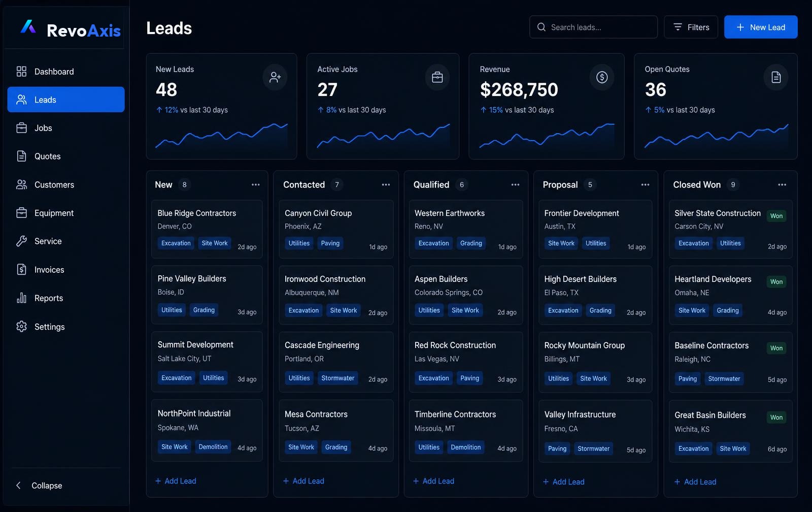Open Ironwood Construction lead title

coord(325,279)
